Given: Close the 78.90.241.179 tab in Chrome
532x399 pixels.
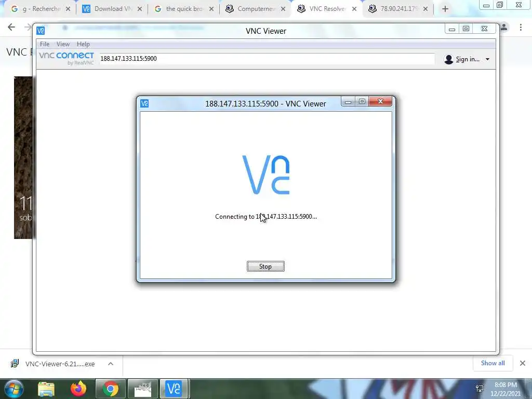Looking at the screenshot, I should coord(425,9).
